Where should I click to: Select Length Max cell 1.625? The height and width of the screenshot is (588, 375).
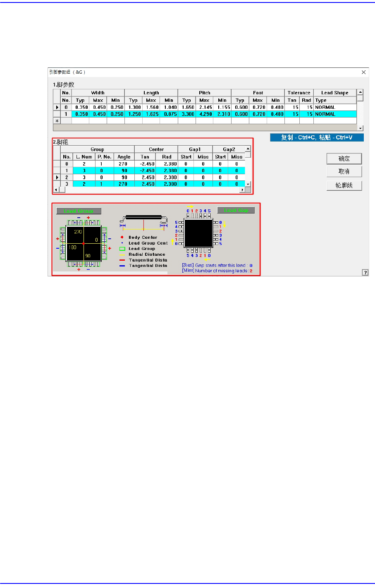(x=151, y=114)
